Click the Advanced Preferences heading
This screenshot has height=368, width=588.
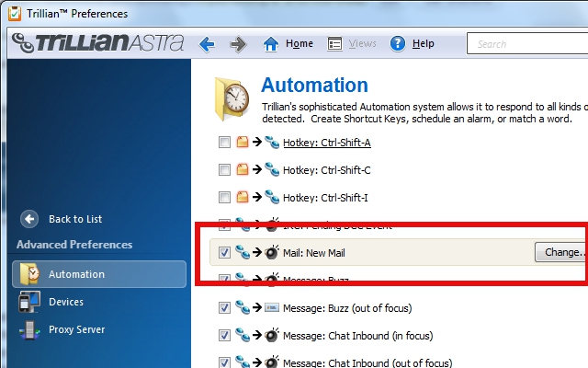click(74, 245)
